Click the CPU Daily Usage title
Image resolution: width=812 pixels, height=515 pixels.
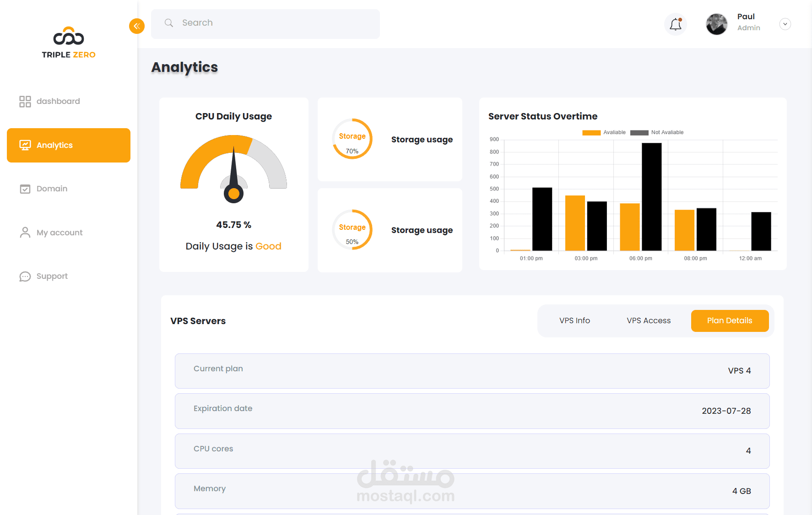tap(233, 116)
